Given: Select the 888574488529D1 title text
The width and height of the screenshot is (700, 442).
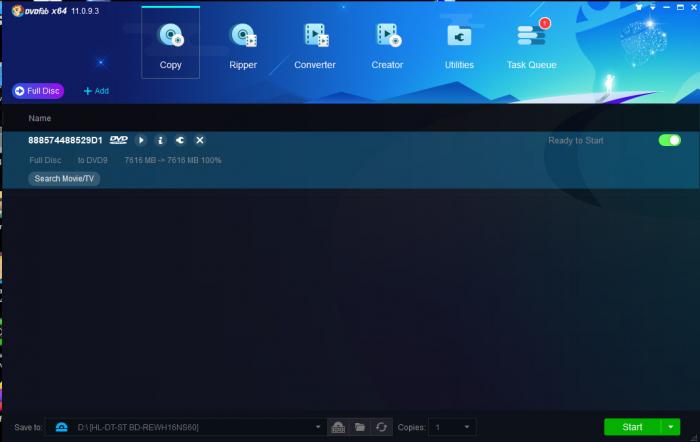Looking at the screenshot, I should click(x=65, y=140).
